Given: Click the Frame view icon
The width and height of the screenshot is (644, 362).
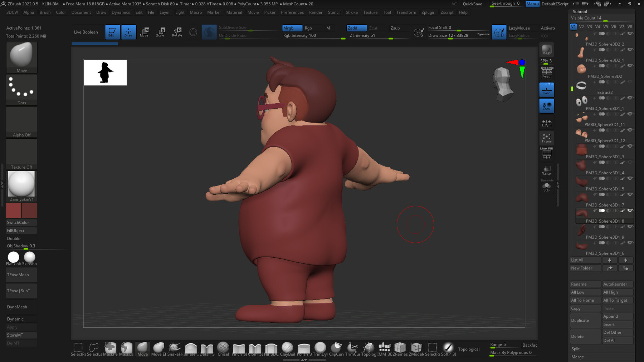Looking at the screenshot, I should (546, 138).
